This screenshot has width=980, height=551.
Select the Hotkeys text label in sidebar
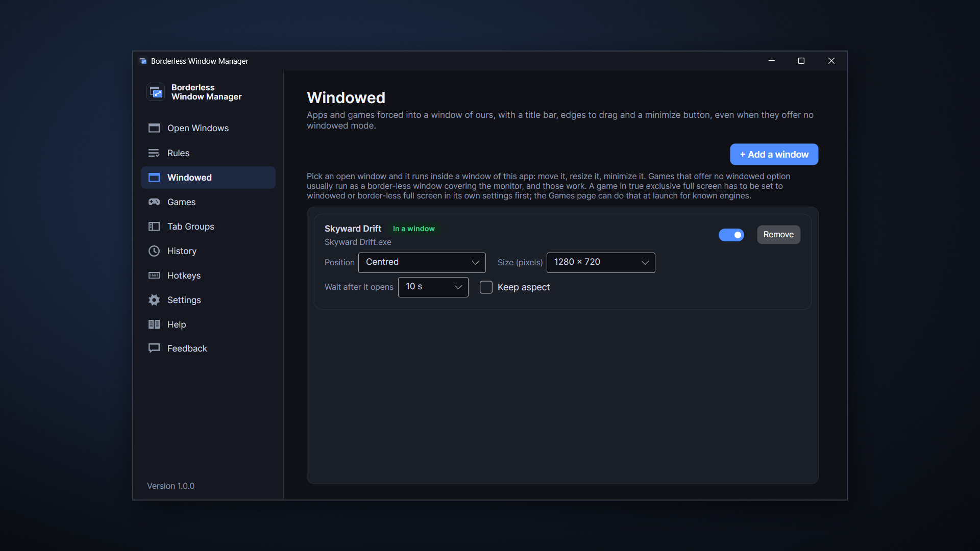184,275
